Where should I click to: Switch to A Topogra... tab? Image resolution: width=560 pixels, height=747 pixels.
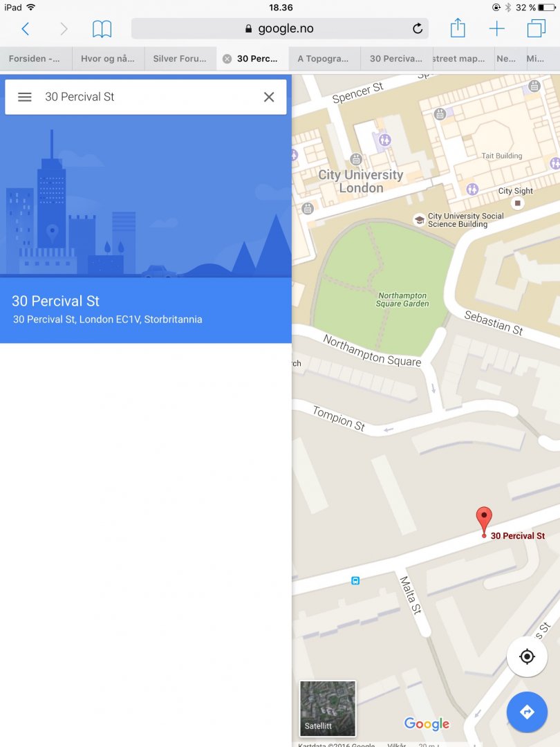click(x=324, y=59)
